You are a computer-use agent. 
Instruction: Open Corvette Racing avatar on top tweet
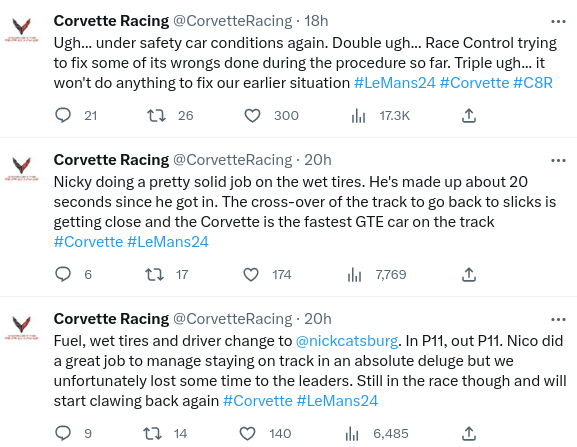22,29
